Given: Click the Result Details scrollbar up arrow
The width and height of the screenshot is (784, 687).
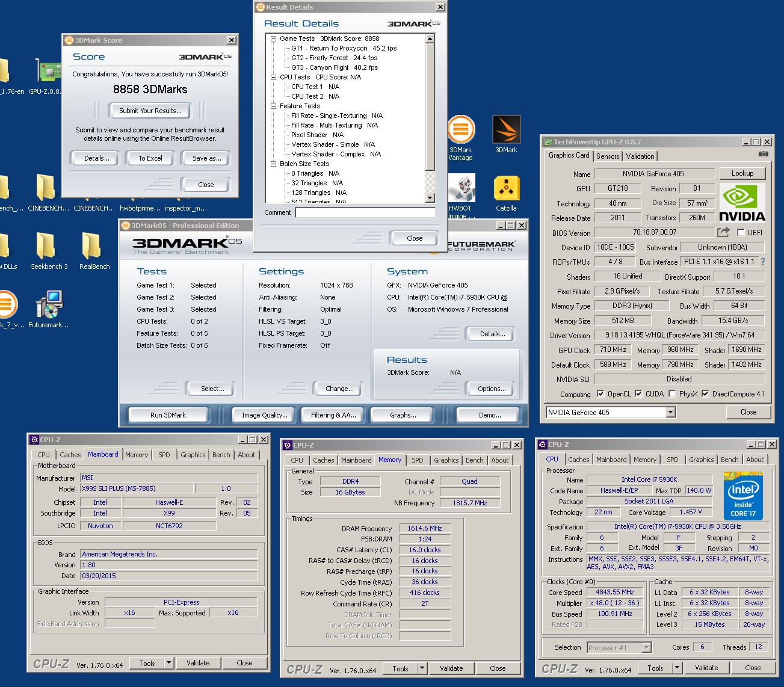Looking at the screenshot, I should (430, 39).
